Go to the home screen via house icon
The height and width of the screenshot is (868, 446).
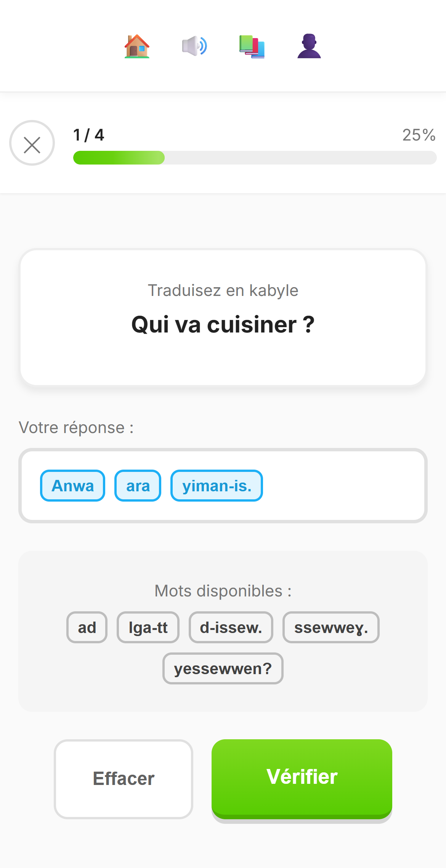tap(137, 46)
